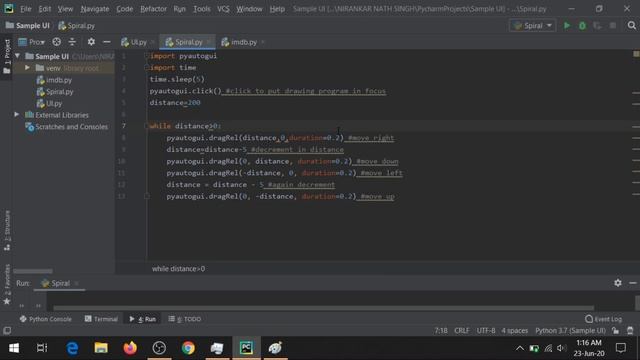Click Spiral.py breadcrumb in navigation bar
This screenshot has width=640, height=360.
pyautogui.click(x=77, y=26)
